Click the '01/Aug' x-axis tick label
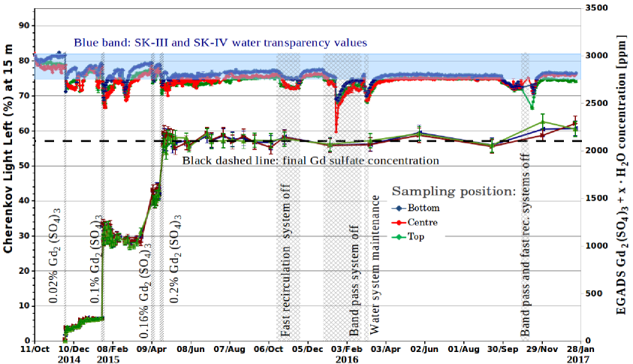This screenshot has width=633, height=364. (464, 350)
